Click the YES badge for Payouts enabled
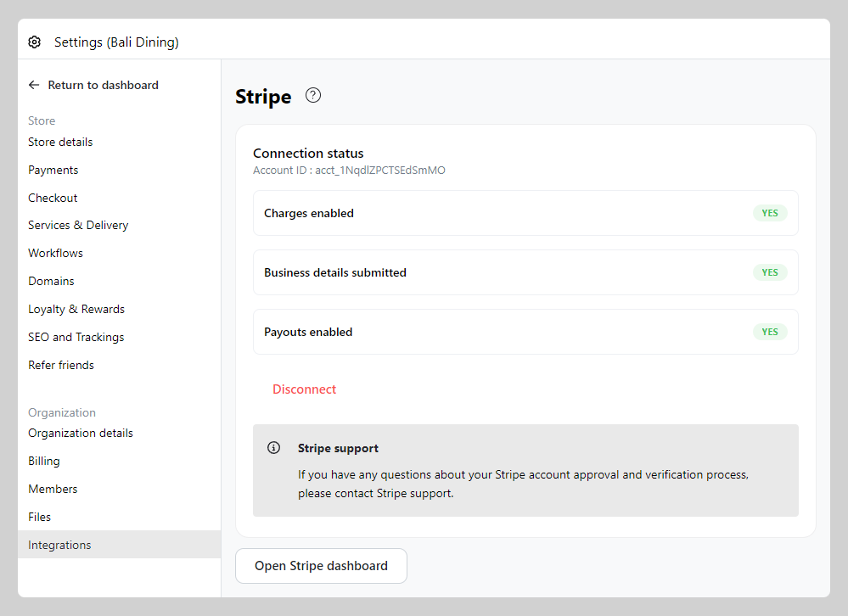 point(770,333)
